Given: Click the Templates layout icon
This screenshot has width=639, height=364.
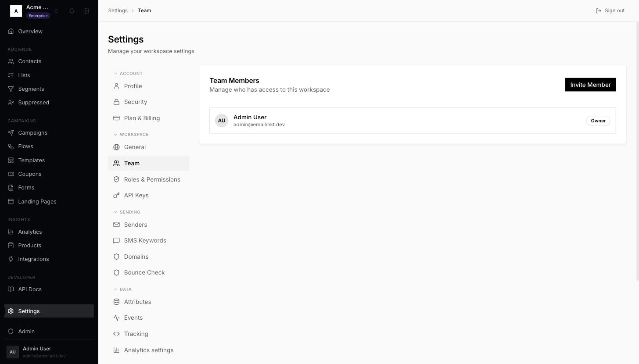Looking at the screenshot, I should (x=11, y=161).
